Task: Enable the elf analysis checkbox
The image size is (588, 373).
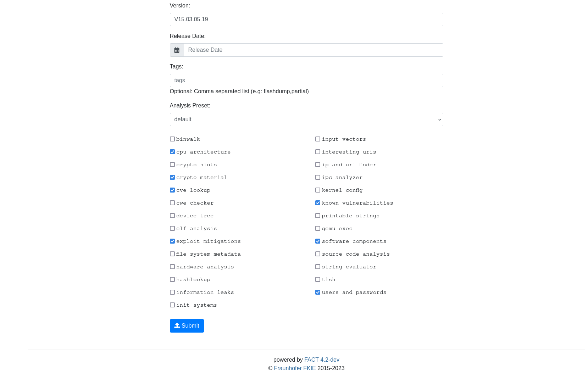Action: pyautogui.click(x=172, y=229)
